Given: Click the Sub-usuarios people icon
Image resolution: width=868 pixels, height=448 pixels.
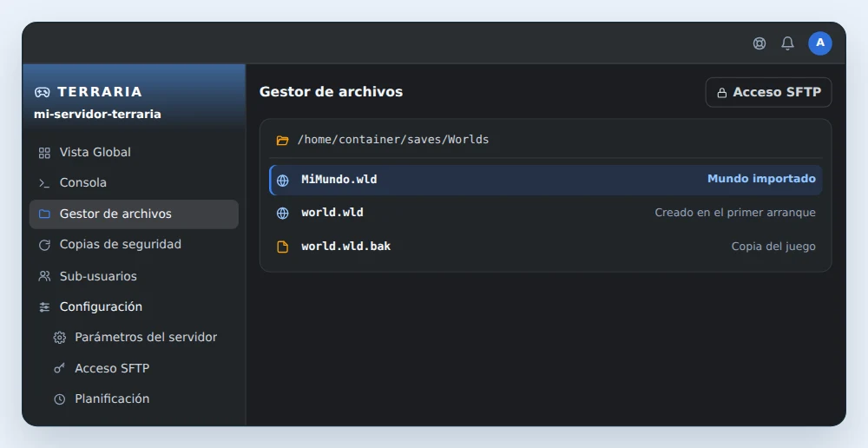Looking at the screenshot, I should pos(44,276).
